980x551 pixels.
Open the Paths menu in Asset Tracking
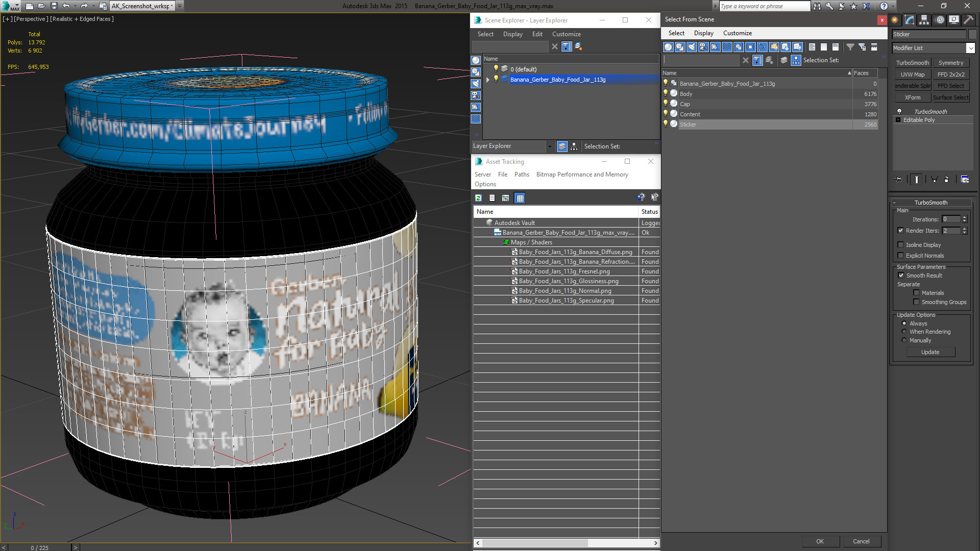tap(521, 174)
